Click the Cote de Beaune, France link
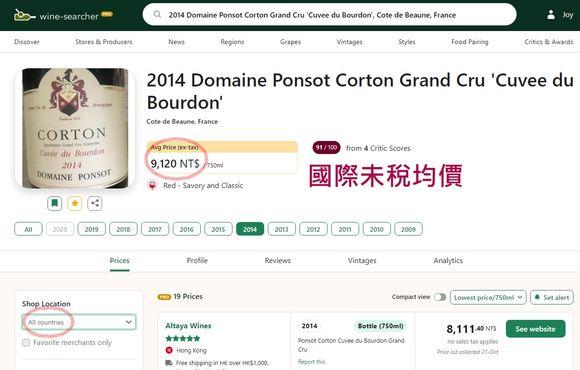 click(182, 121)
